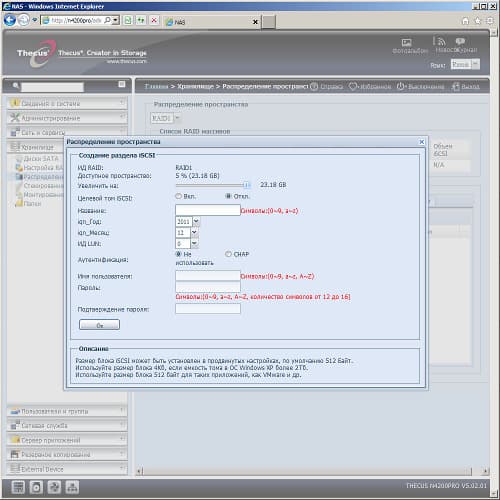This screenshot has width=500, height=500.
Task: Expand the Сведения о системе sidebar section
Action: pos(67,103)
